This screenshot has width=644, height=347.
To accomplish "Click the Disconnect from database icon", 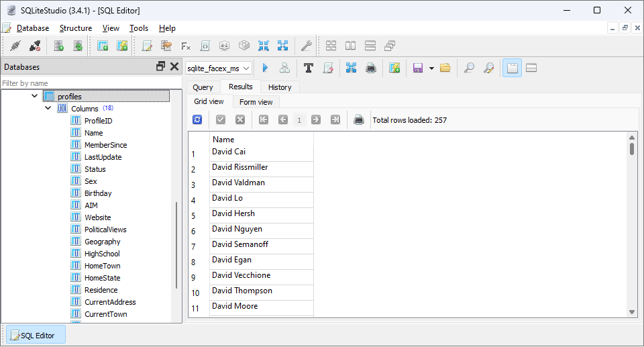I will pos(36,46).
